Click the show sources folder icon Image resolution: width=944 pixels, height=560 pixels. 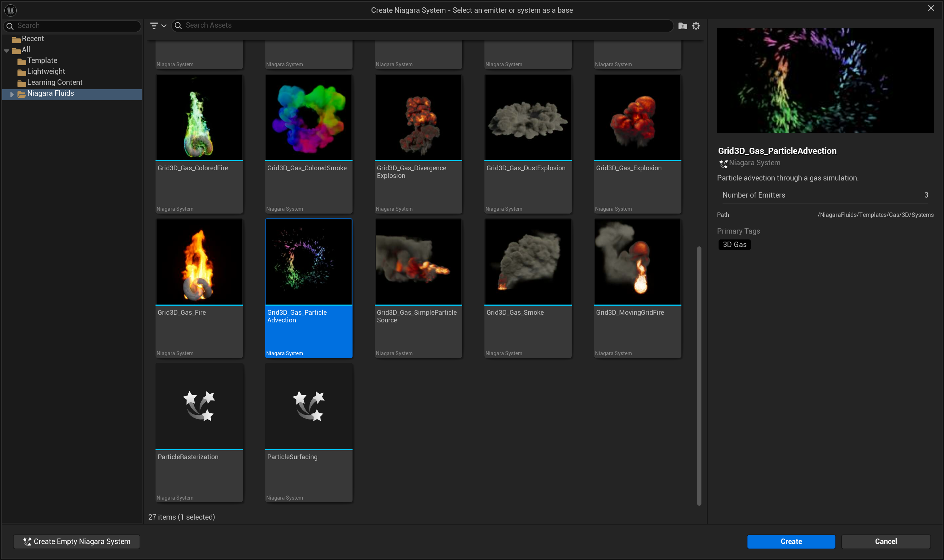[682, 26]
